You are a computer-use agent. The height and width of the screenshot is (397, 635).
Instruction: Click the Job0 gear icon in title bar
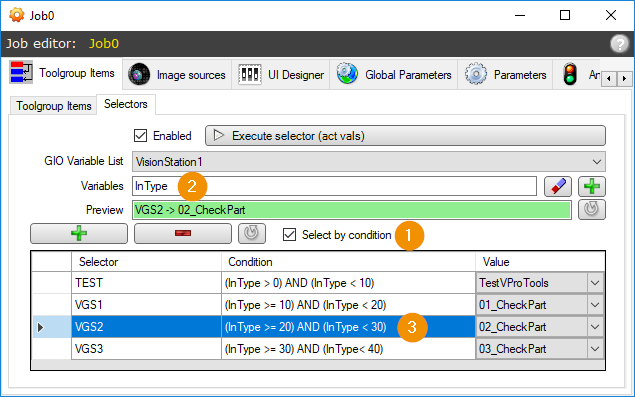pyautogui.click(x=17, y=15)
